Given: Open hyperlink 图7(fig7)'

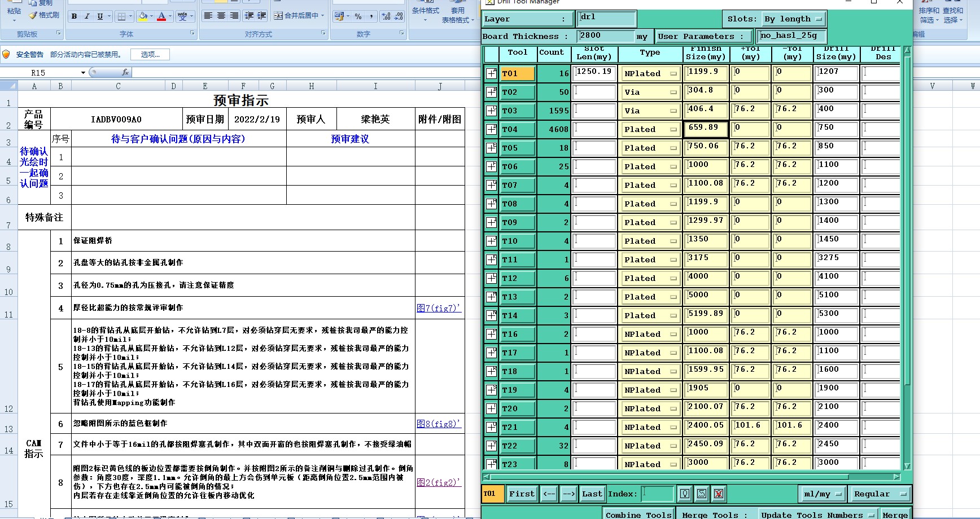Looking at the screenshot, I should (439, 308).
